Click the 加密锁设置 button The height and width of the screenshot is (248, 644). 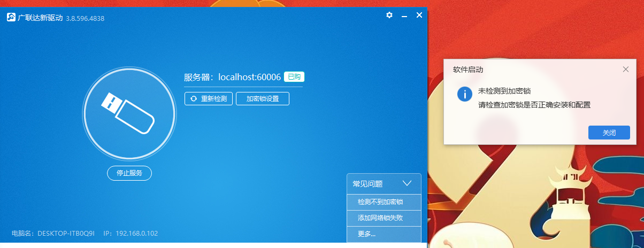[x=263, y=99]
